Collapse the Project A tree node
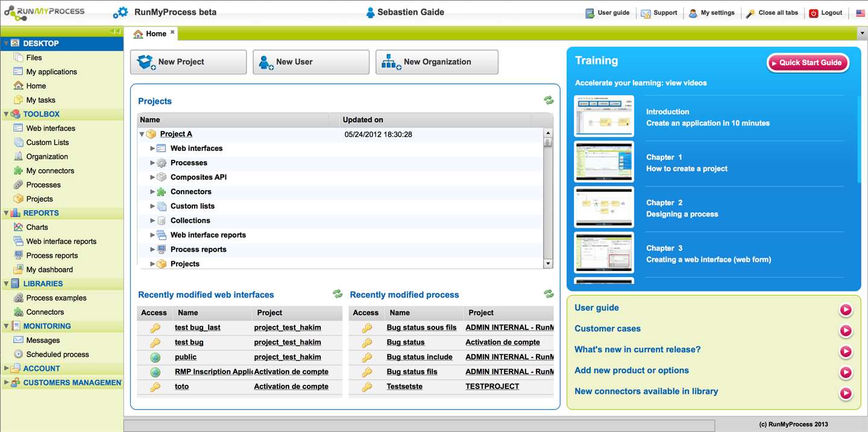Viewport: 868px width, 432px height. (142, 134)
